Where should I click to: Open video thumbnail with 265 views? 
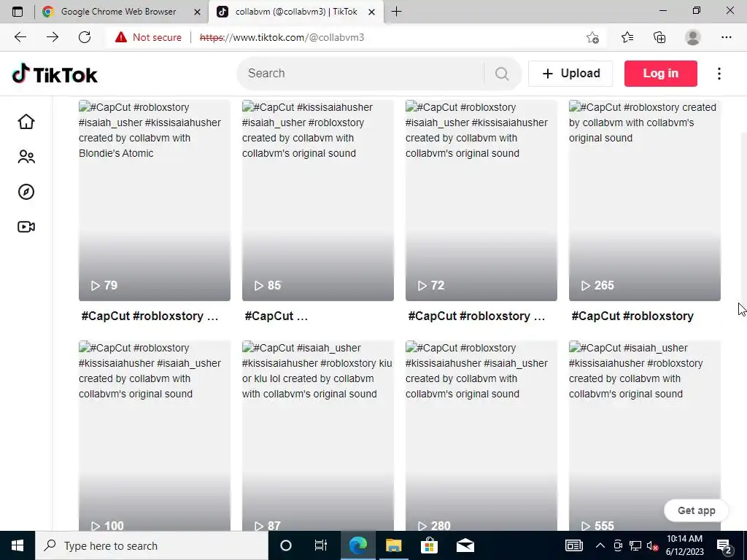(x=645, y=201)
